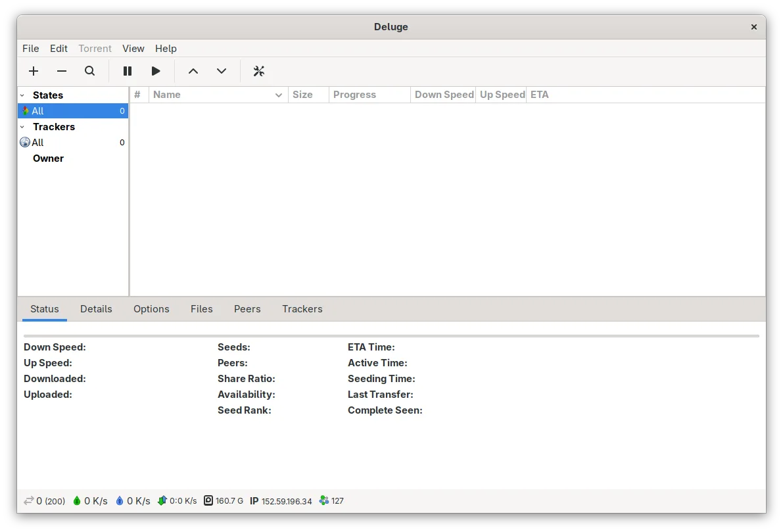Open the View menu

[133, 49]
